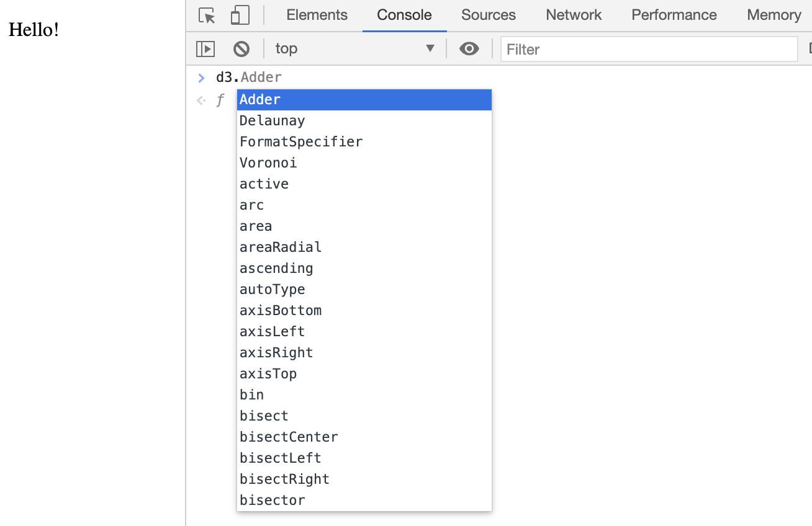The image size is (812, 526).
Task: Click the Filter input field
Action: pyautogui.click(x=649, y=49)
